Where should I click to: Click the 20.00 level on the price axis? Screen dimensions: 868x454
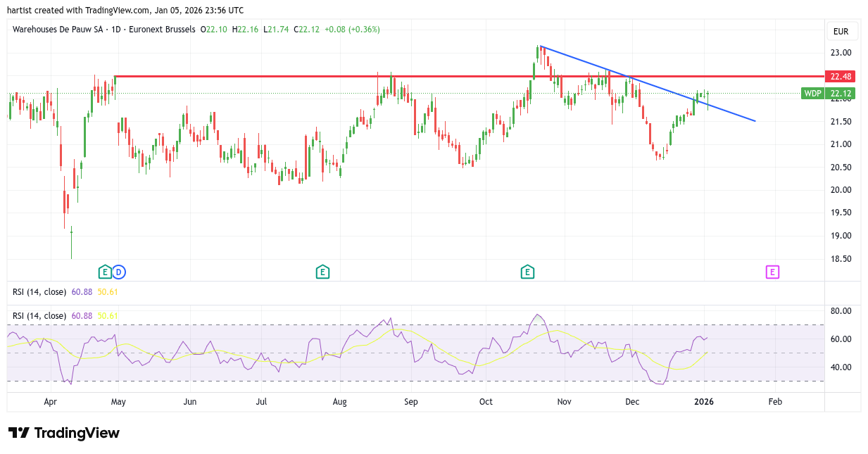pyautogui.click(x=841, y=190)
